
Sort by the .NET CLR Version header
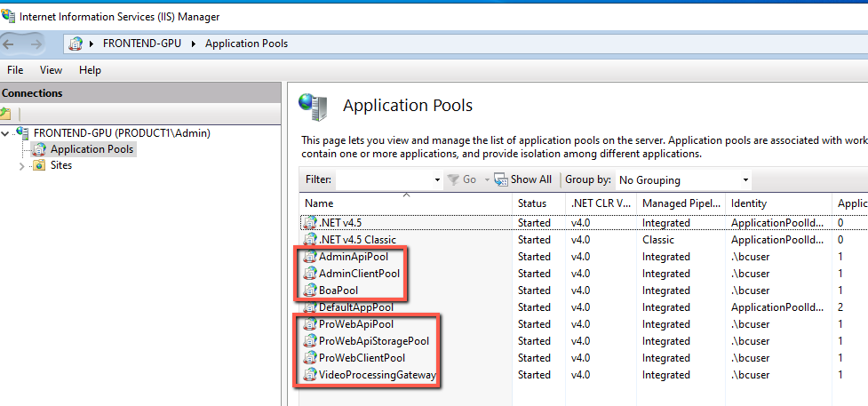[601, 203]
